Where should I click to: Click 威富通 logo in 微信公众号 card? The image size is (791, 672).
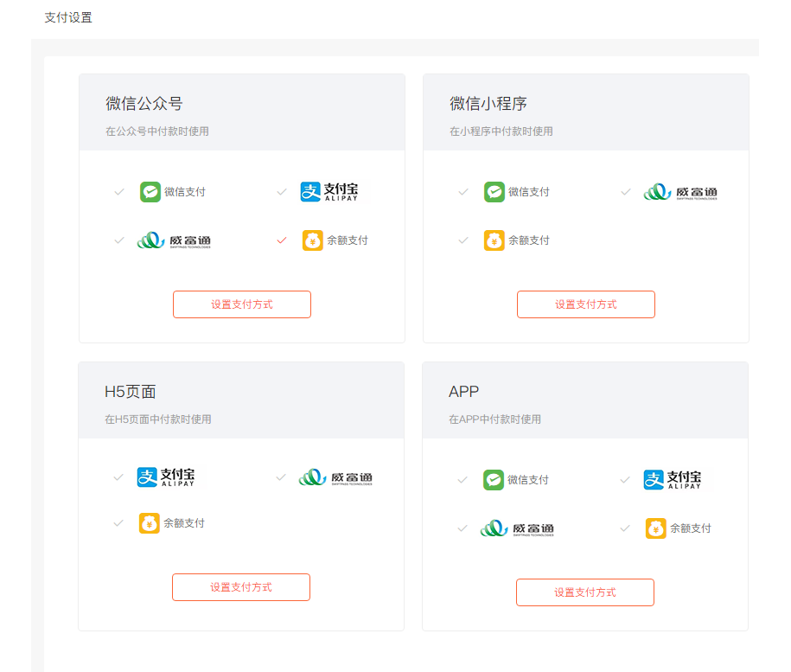pyautogui.click(x=174, y=240)
